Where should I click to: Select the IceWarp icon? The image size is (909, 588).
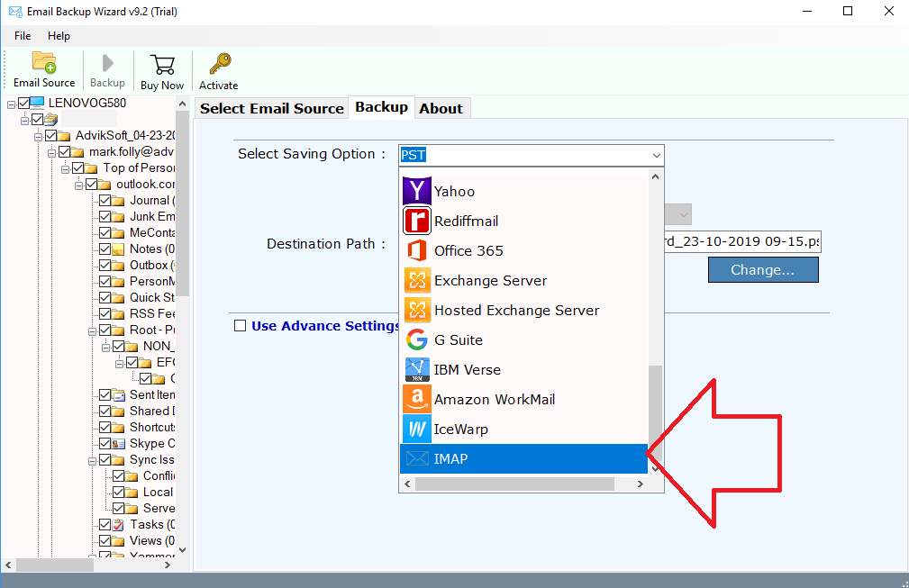(x=417, y=429)
